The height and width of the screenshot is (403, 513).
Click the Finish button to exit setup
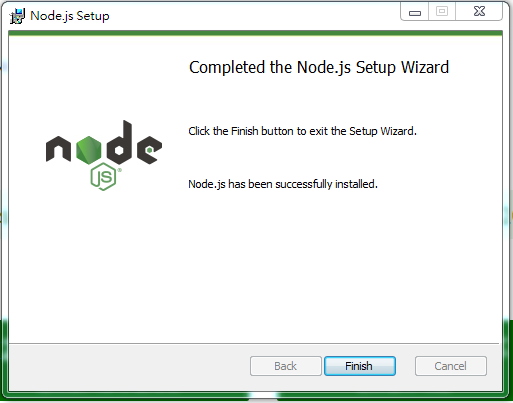360,366
